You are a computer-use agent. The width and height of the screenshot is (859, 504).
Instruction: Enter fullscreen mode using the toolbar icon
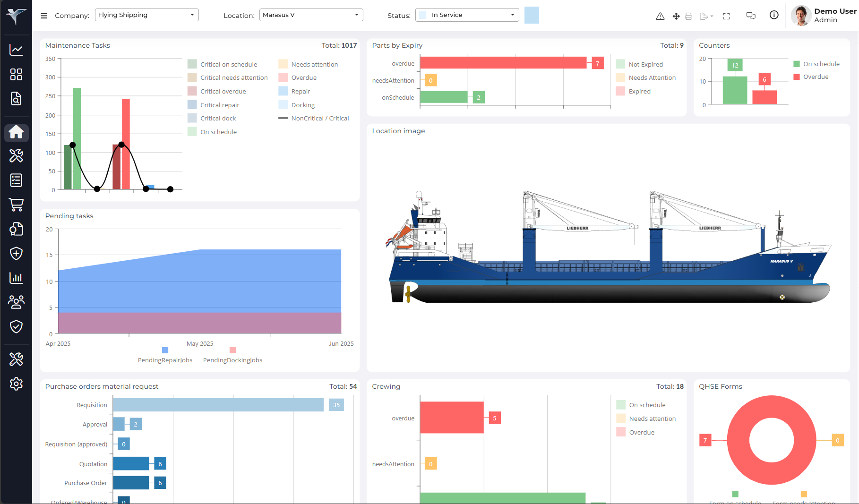(x=726, y=16)
